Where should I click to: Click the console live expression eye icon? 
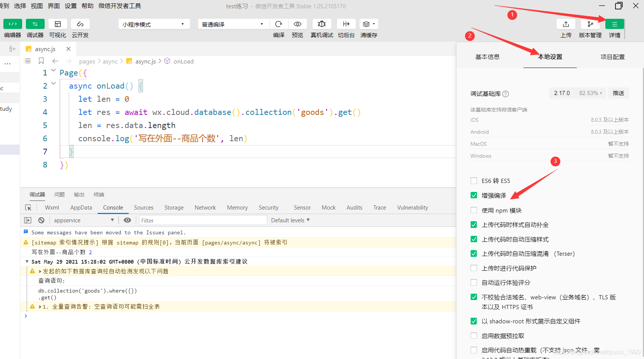(128, 220)
